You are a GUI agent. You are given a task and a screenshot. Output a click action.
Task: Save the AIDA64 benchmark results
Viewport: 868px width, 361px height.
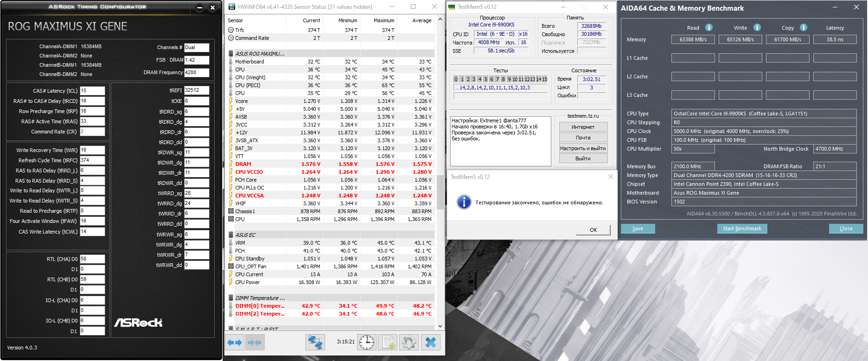point(638,228)
